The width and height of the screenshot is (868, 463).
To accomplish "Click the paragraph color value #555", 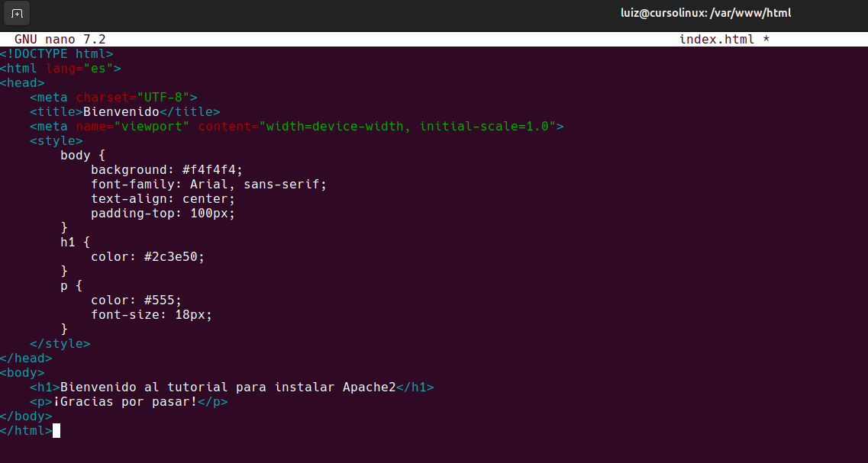I will [x=162, y=301].
